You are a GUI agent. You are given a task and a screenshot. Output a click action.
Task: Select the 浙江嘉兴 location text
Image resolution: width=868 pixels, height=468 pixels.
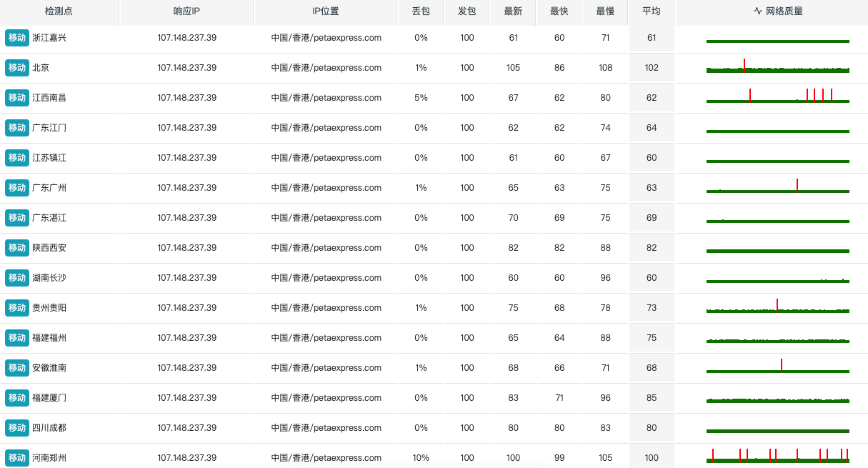(x=49, y=38)
